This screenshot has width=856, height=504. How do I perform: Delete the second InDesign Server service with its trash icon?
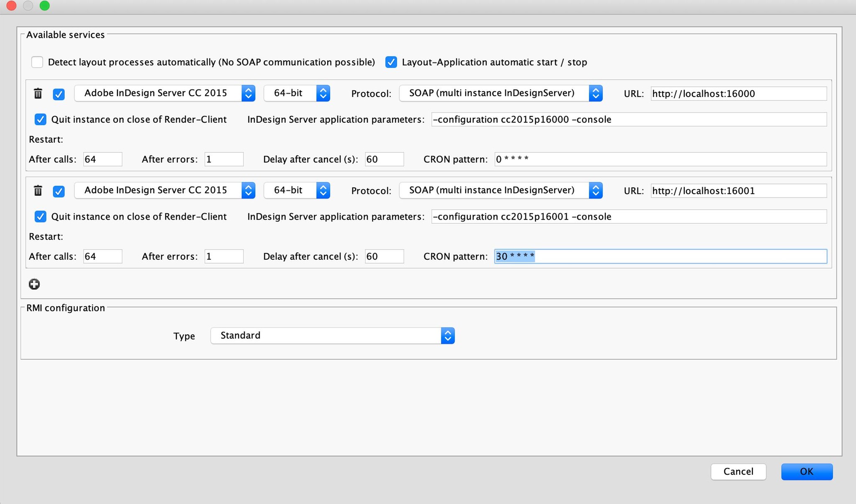(x=38, y=191)
